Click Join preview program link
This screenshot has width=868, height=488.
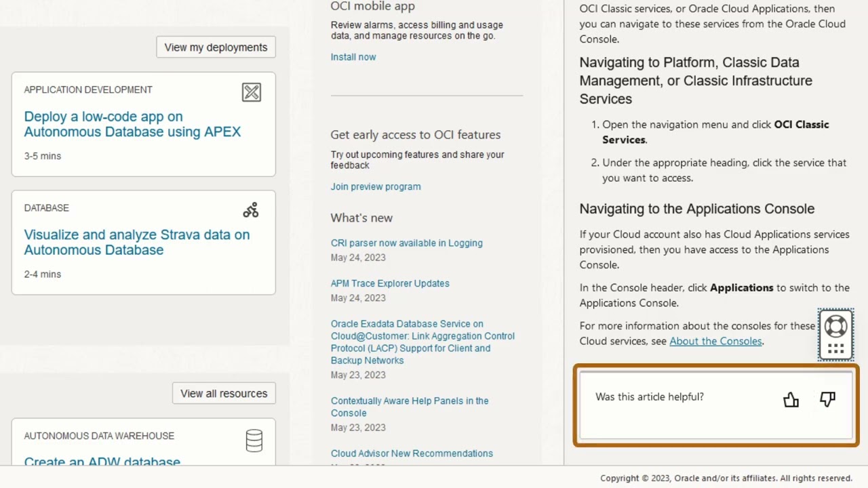click(x=376, y=186)
